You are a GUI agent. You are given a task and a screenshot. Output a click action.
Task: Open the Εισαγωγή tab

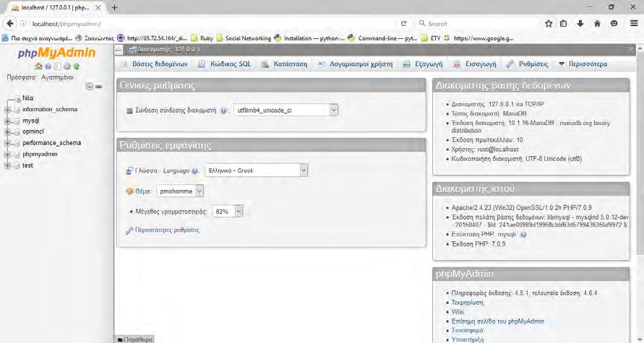(x=475, y=64)
